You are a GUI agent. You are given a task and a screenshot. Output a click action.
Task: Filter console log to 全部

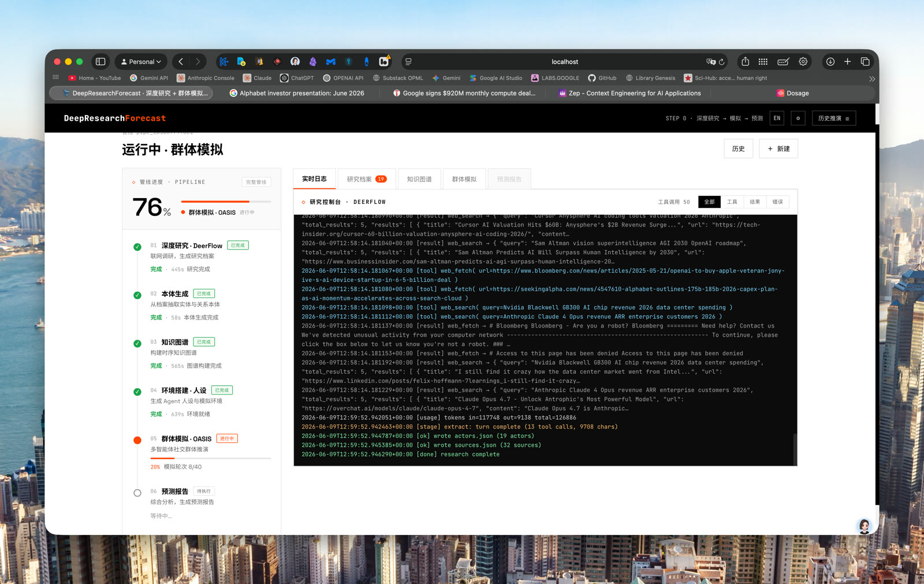click(x=709, y=202)
